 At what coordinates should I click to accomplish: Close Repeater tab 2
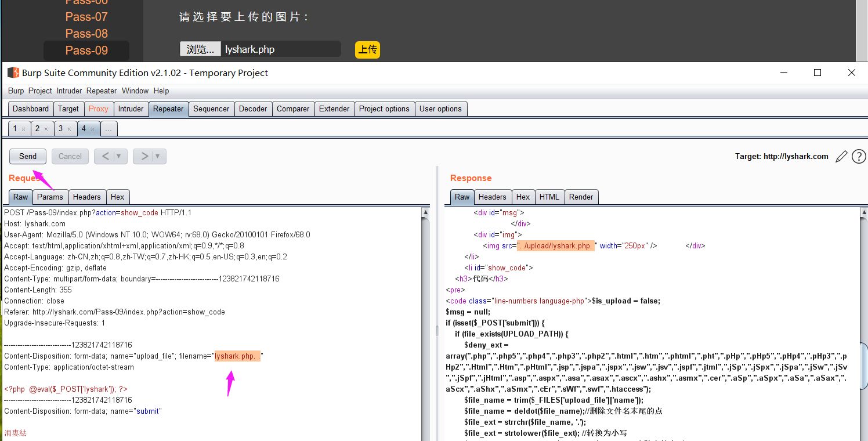coord(46,129)
